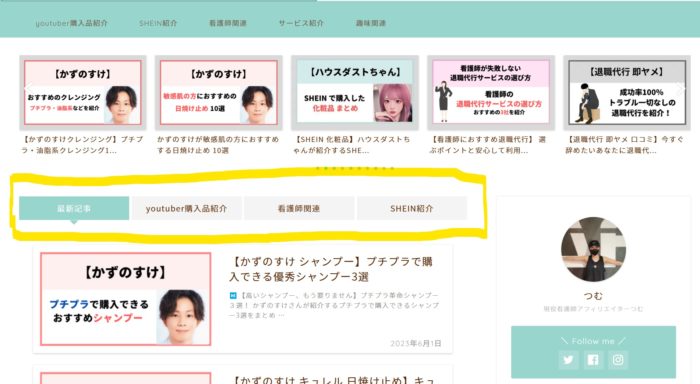Open 看護師の退職代行サービスの選び方 carousel thumbnail
Screen dimensions: 700x384
point(491,93)
